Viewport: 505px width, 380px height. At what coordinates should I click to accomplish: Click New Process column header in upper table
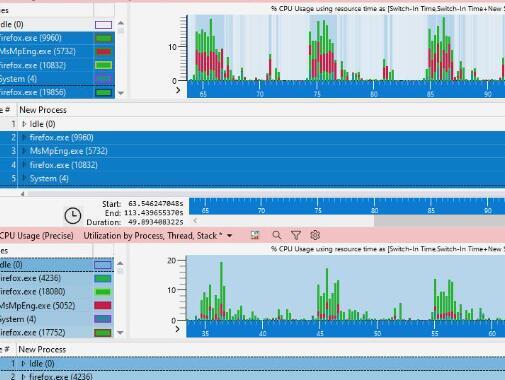[43, 110]
